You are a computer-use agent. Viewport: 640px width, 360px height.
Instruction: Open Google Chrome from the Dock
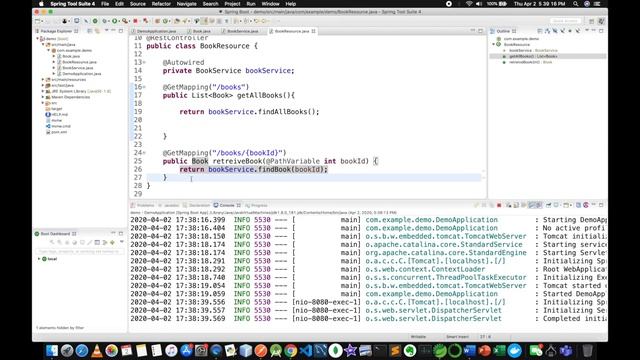(x=291, y=350)
